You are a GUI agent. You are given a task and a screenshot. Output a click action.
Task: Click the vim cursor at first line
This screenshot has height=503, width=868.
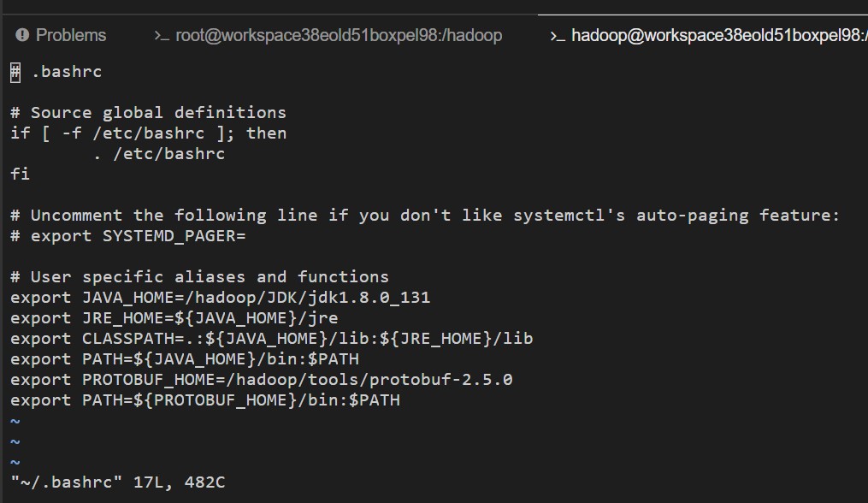[x=15, y=72]
